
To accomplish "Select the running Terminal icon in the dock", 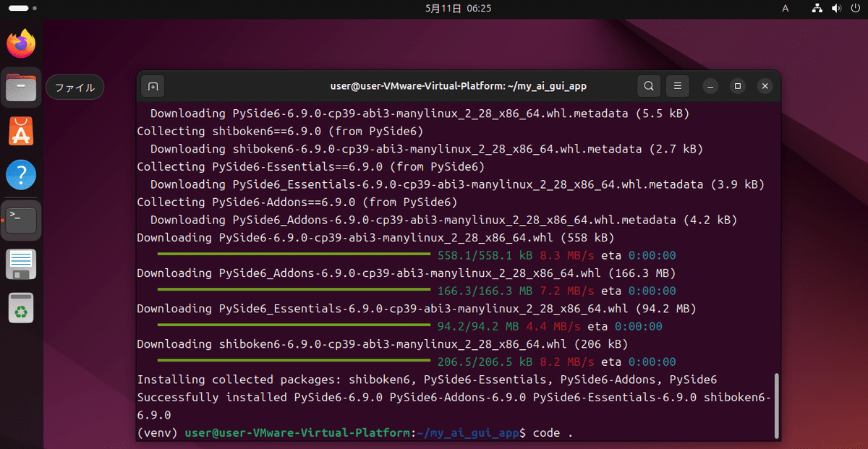I will (x=20, y=220).
